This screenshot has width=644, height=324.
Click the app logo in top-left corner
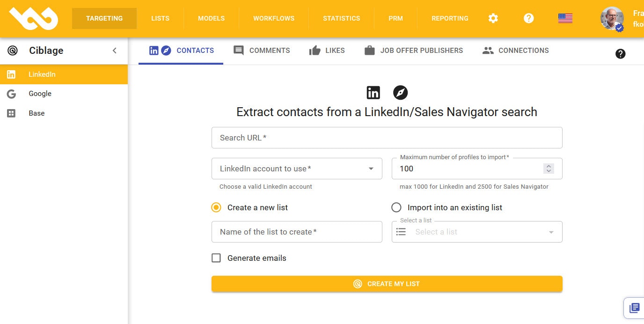pyautogui.click(x=34, y=19)
